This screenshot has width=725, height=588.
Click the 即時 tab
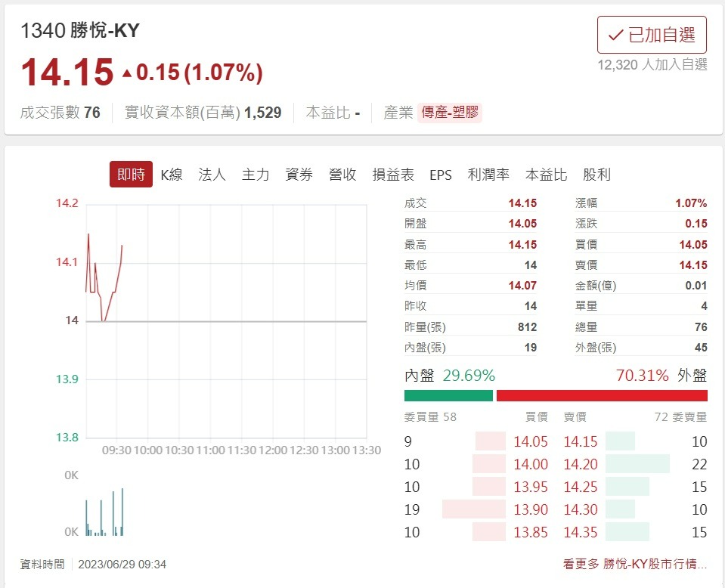130,175
